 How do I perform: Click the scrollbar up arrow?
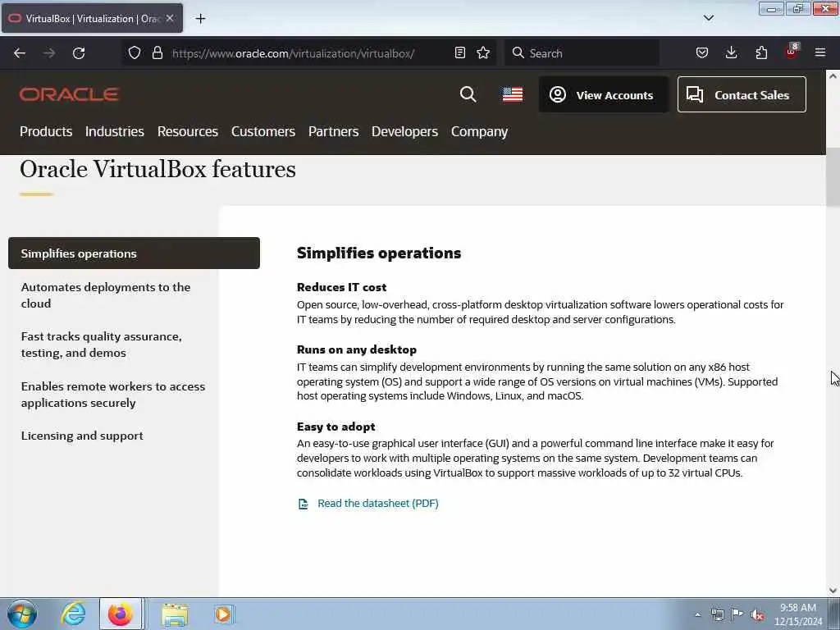(833, 76)
